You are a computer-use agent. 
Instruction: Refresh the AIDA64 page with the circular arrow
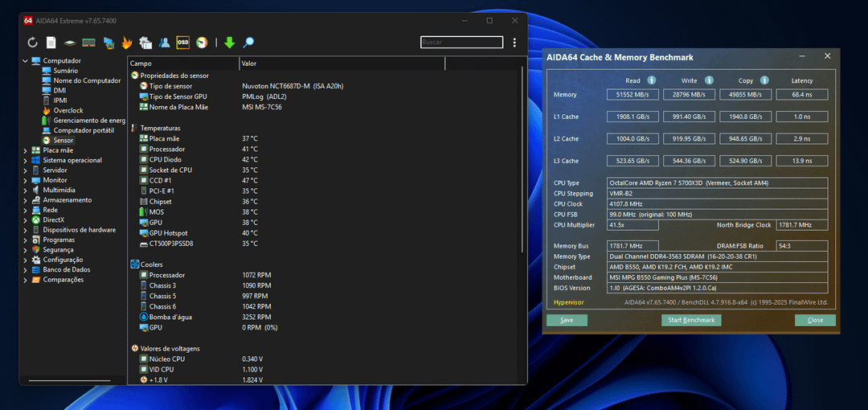coord(33,42)
